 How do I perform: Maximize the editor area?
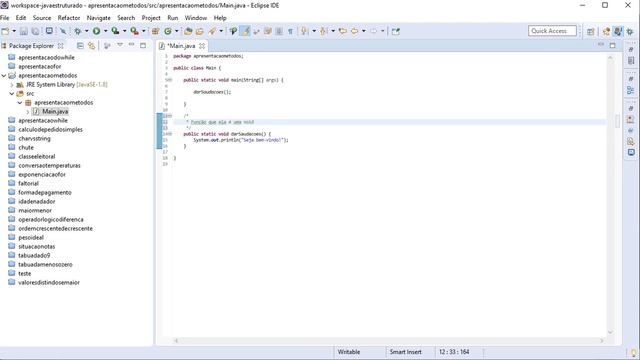point(613,46)
